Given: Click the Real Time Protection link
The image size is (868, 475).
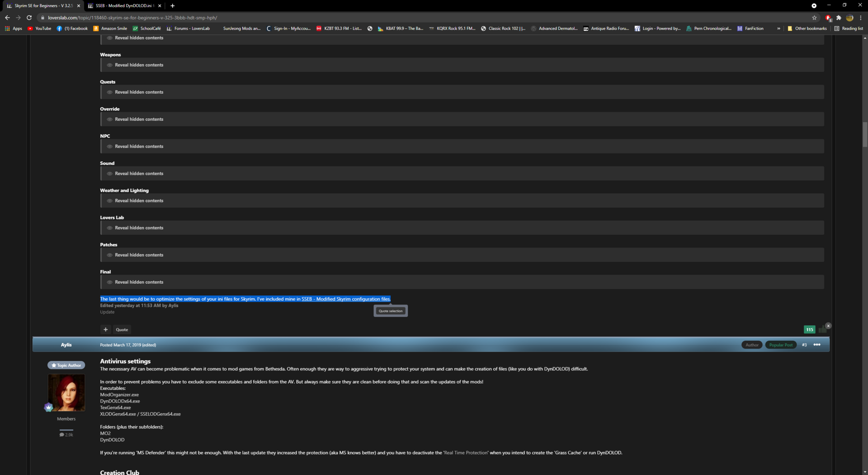Looking at the screenshot, I should tap(466, 453).
